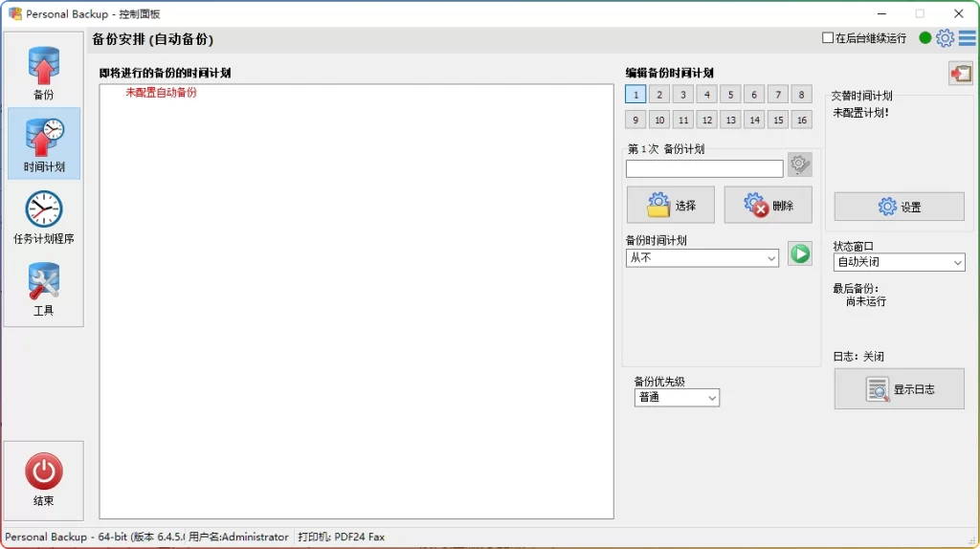Click the 尚未运行 last backup text
The image size is (980, 549).
point(865,301)
